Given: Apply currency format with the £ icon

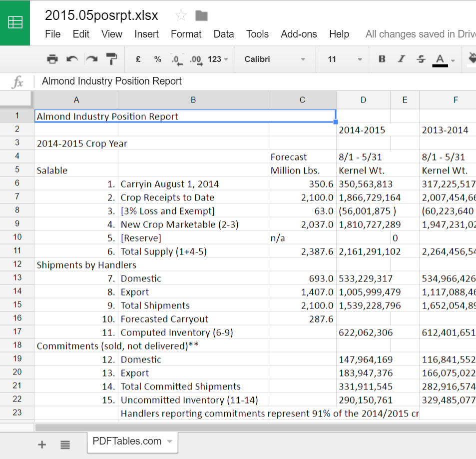Looking at the screenshot, I should click(138, 58).
